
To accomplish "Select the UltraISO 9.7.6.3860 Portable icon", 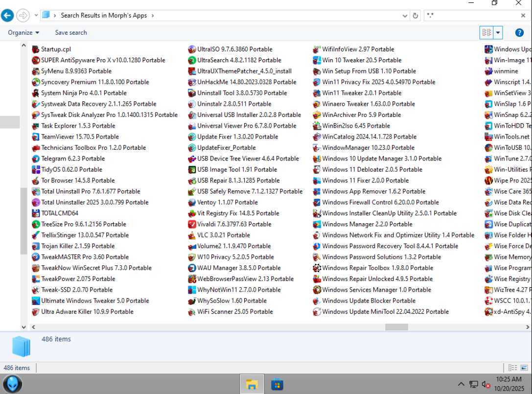I will pyautogui.click(x=192, y=49).
